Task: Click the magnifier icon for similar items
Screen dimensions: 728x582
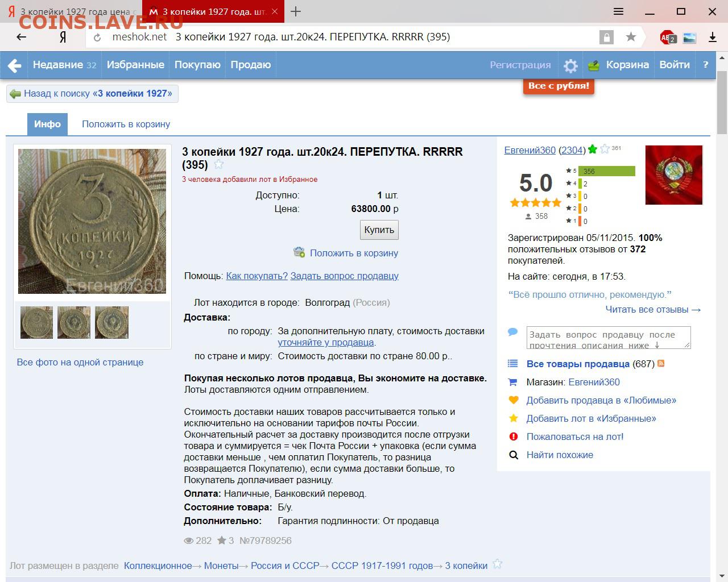Action: 514,455
